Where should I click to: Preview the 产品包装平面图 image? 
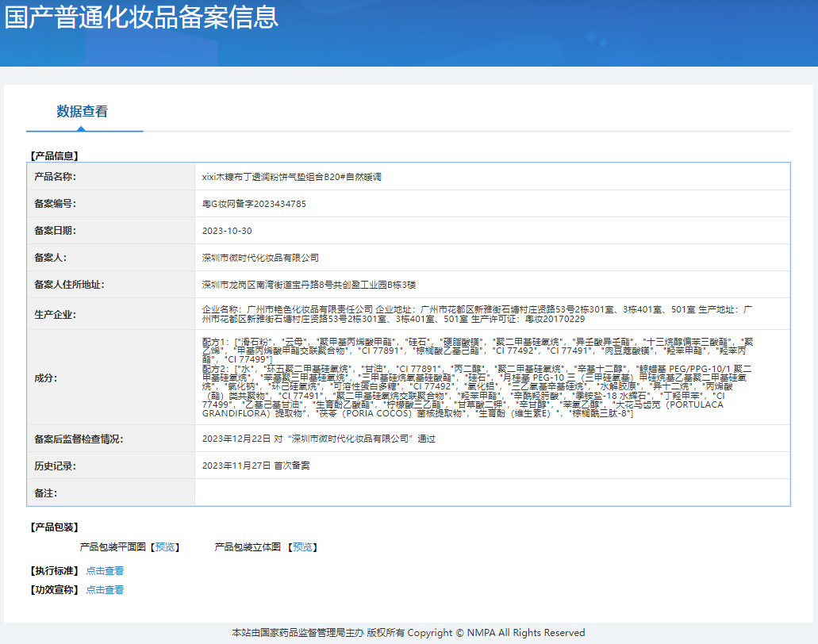point(165,547)
